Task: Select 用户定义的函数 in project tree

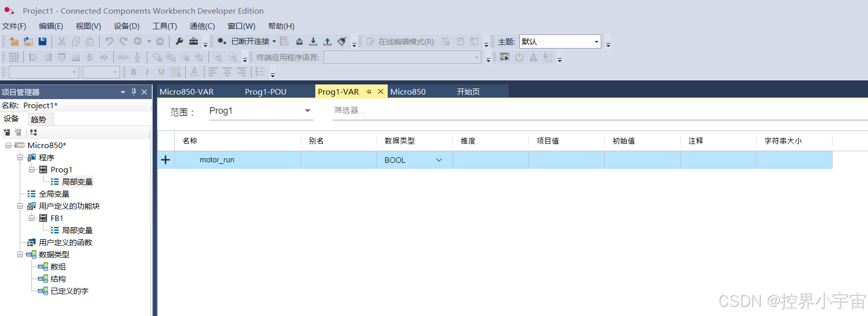Action: [x=66, y=242]
